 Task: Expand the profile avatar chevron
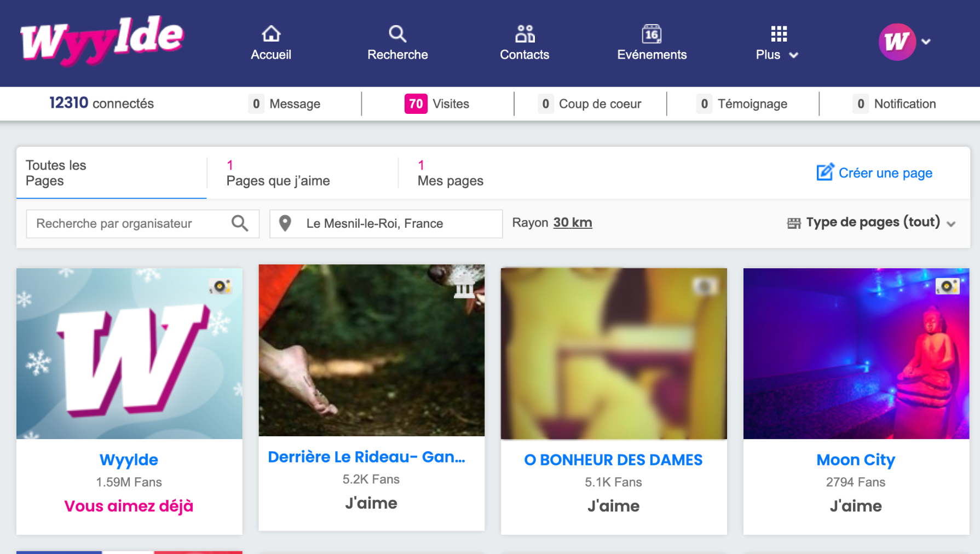click(926, 42)
